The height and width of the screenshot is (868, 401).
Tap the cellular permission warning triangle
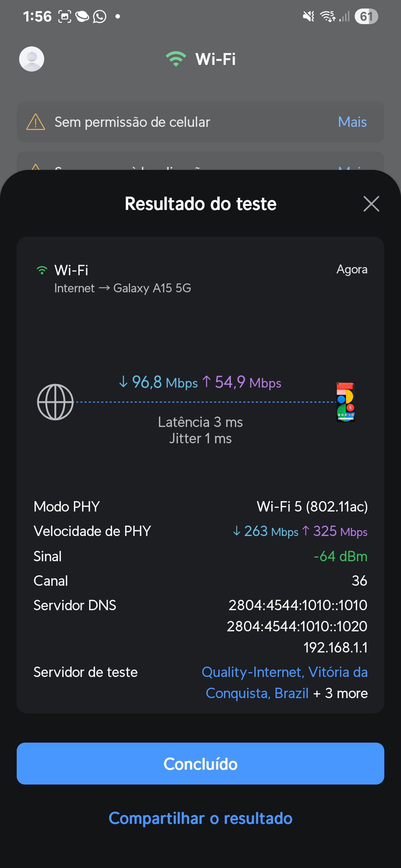click(x=36, y=122)
